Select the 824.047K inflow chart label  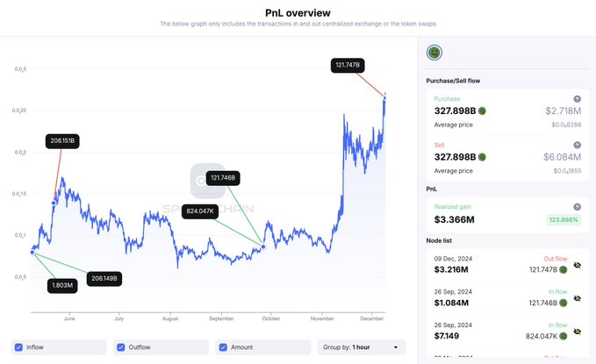pyautogui.click(x=200, y=211)
